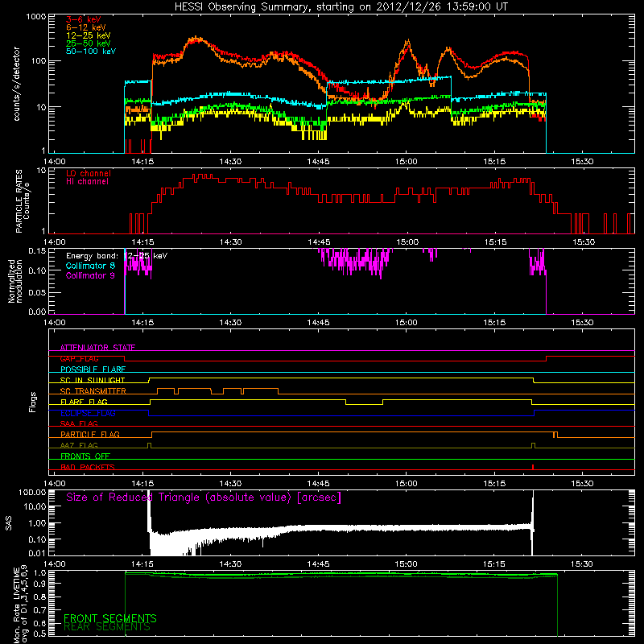Select the LO channel legend label
Screen dimensions: 644x644
(x=89, y=173)
